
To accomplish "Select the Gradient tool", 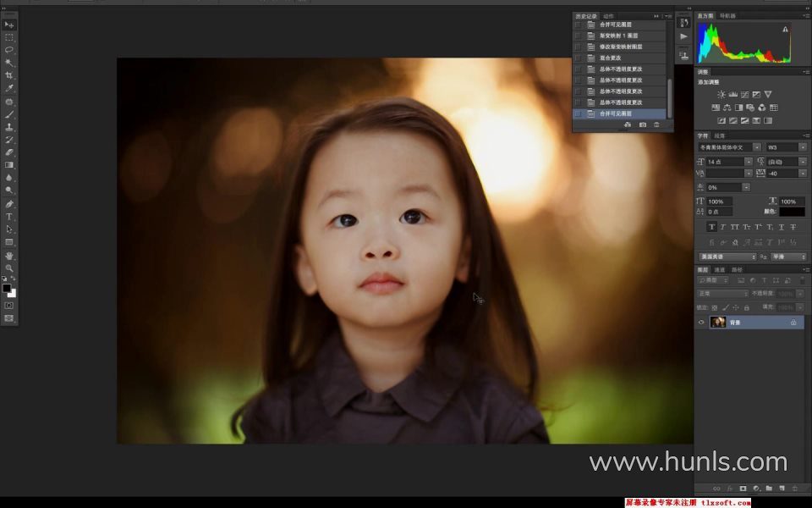I will coord(8,165).
